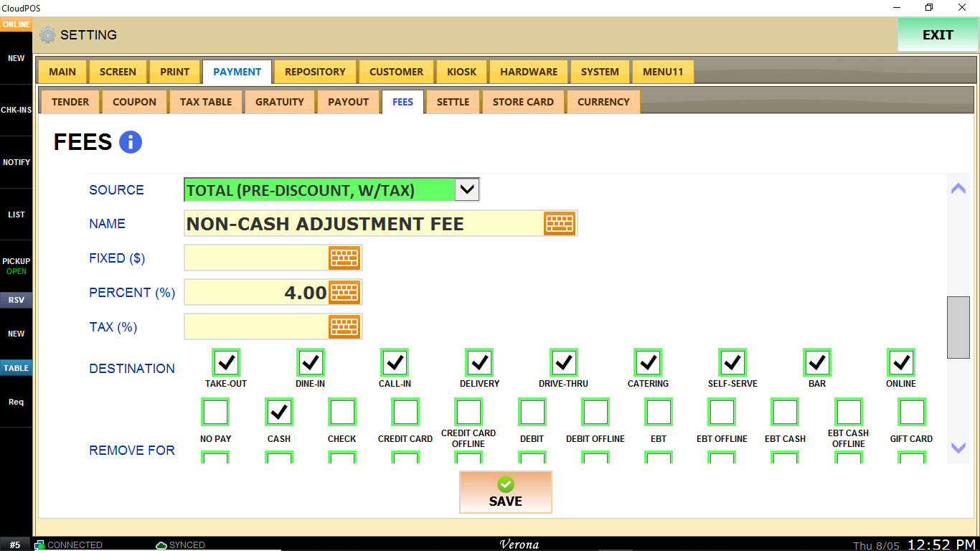Select the GRATUITY sub-tab
980x551 pixels.
tap(280, 102)
